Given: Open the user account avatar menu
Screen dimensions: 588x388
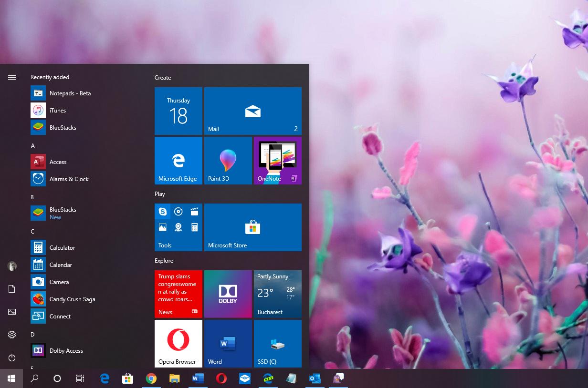Looking at the screenshot, I should 12,266.
